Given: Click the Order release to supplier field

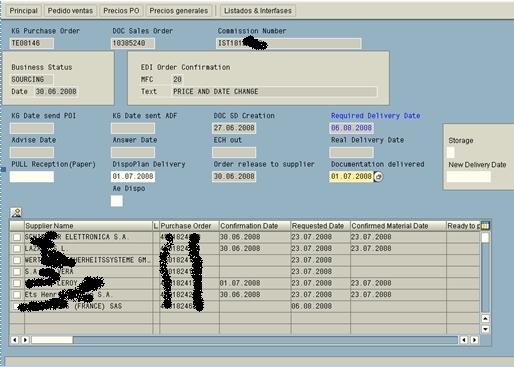Looking at the screenshot, I should pyautogui.click(x=234, y=176).
